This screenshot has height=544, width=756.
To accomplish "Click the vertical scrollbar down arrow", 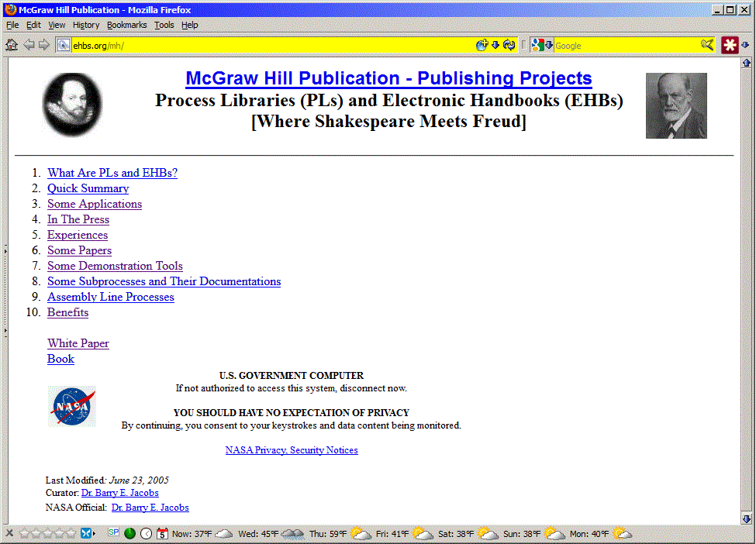I will click(x=747, y=519).
